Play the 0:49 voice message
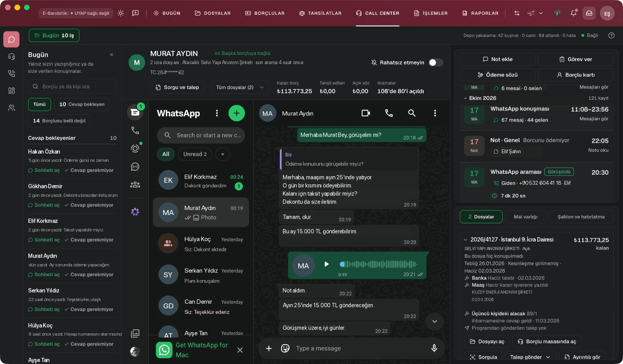The width and height of the screenshot is (623, 364). pos(327,264)
